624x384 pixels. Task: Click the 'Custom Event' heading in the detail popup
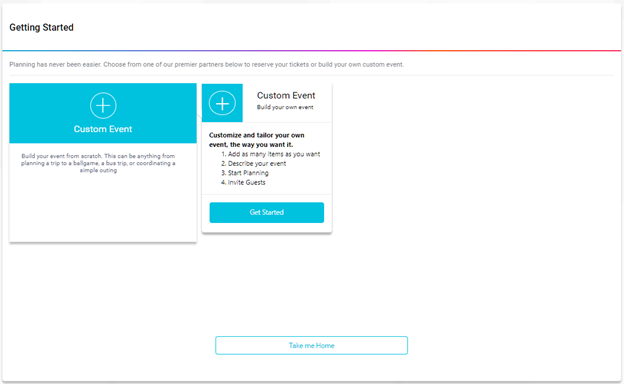(x=286, y=96)
